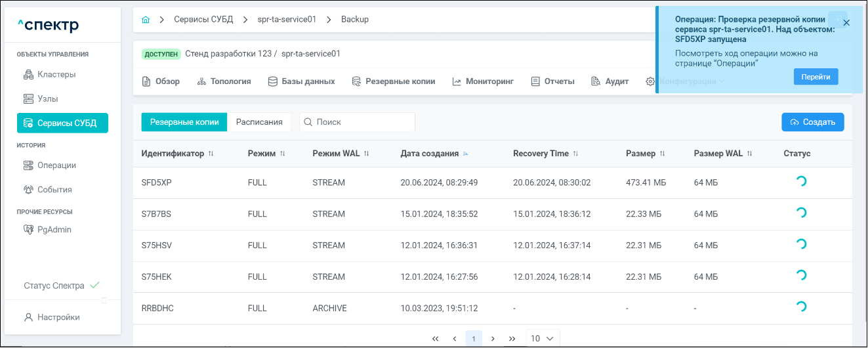Open Кластеры in the sidebar

[56, 74]
